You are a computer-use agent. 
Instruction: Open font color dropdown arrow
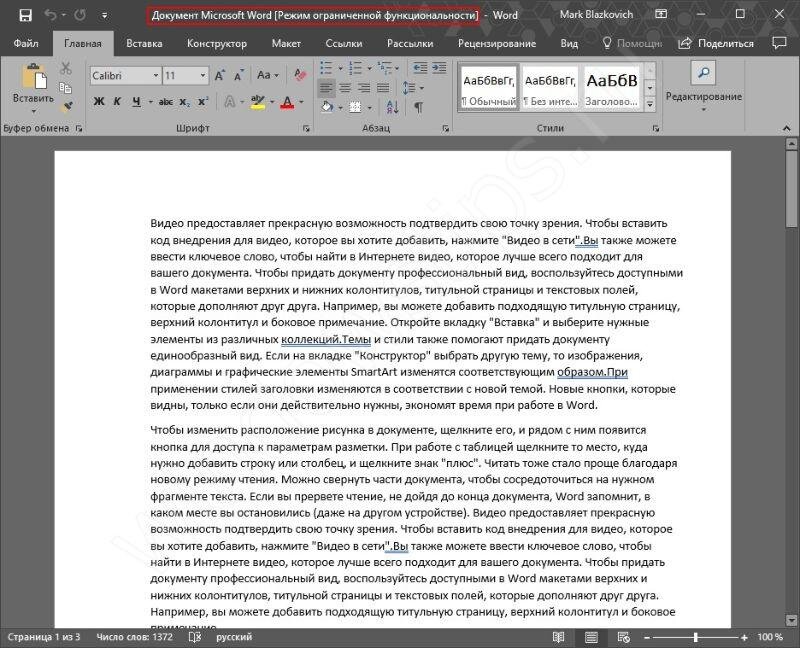point(301,102)
